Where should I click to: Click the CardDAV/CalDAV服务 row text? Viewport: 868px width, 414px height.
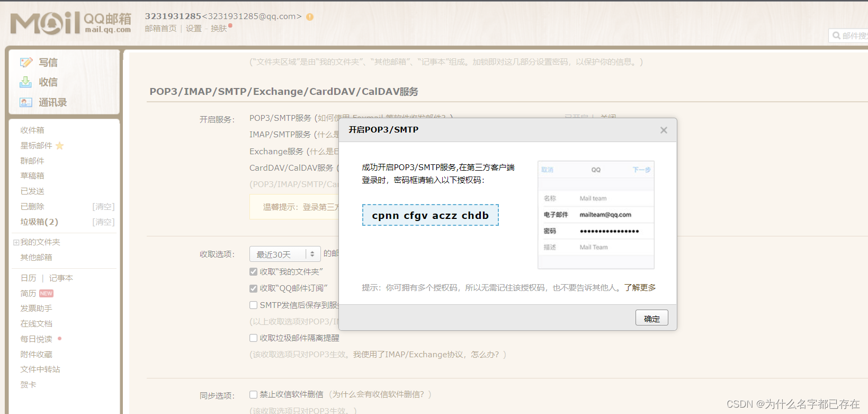tap(291, 168)
